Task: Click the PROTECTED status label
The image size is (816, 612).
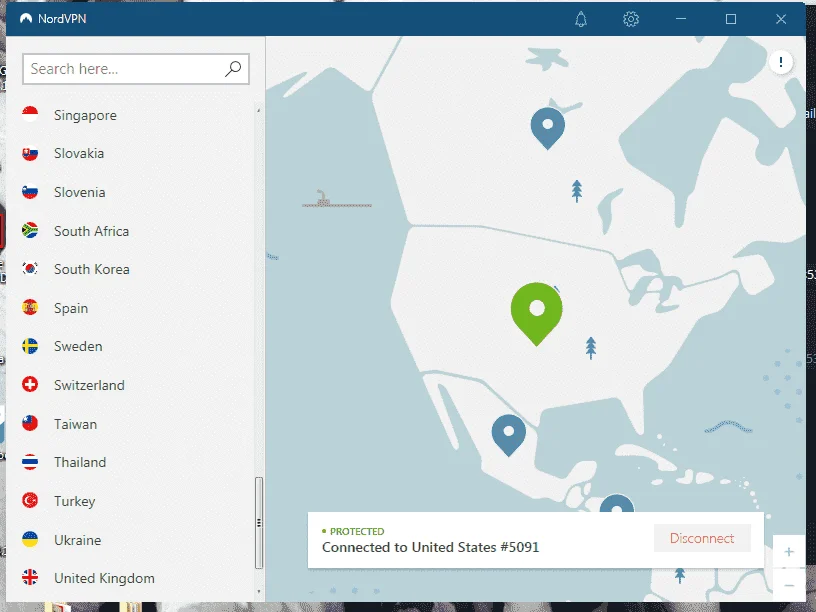Action: click(357, 531)
